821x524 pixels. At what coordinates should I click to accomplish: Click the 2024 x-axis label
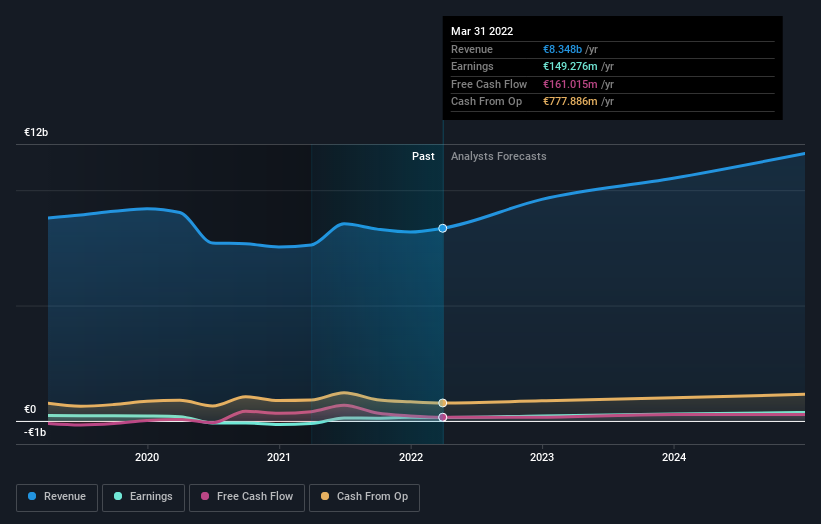click(674, 457)
